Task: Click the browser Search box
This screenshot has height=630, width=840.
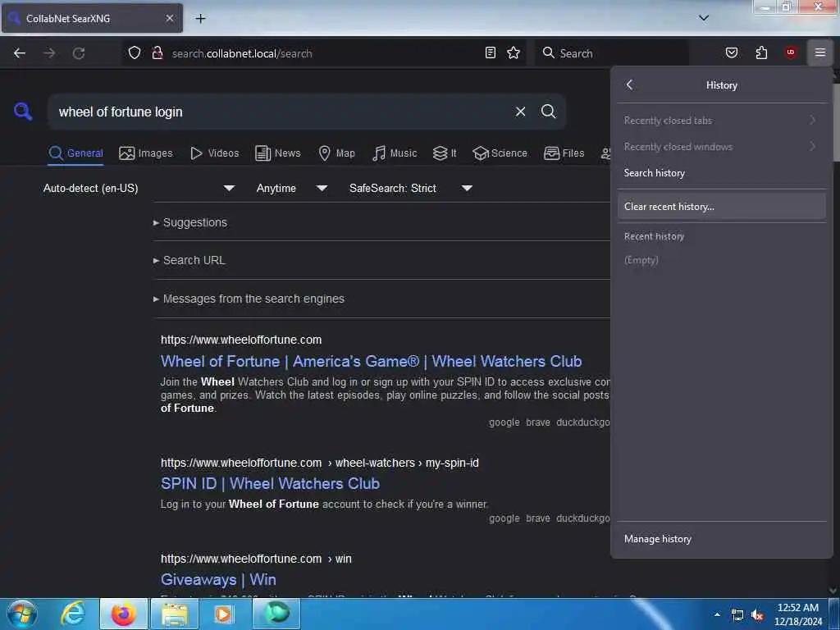Action: [610, 53]
